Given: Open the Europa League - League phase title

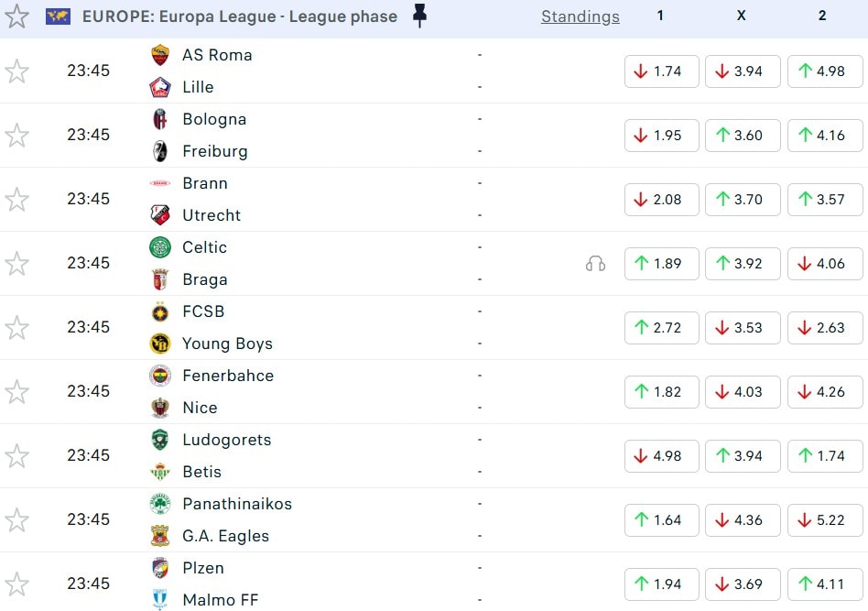Looking at the screenshot, I should tap(240, 16).
